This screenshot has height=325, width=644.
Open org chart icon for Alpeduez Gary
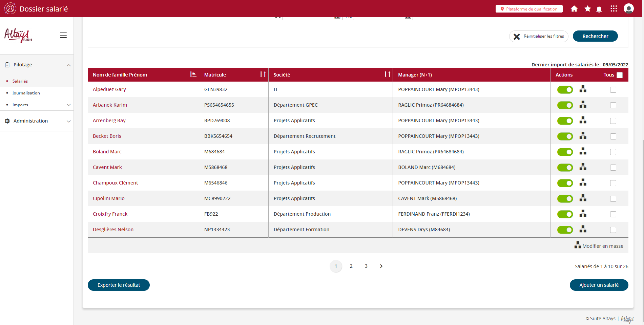(x=583, y=89)
